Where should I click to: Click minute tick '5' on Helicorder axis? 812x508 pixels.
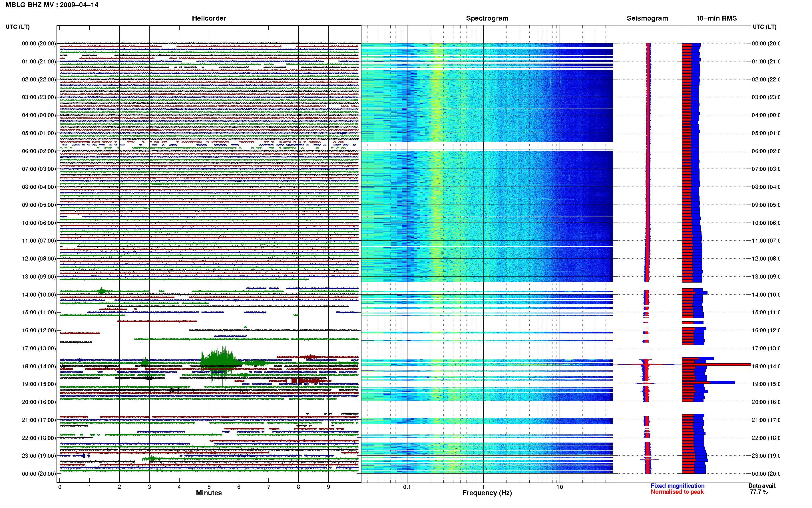click(x=209, y=487)
